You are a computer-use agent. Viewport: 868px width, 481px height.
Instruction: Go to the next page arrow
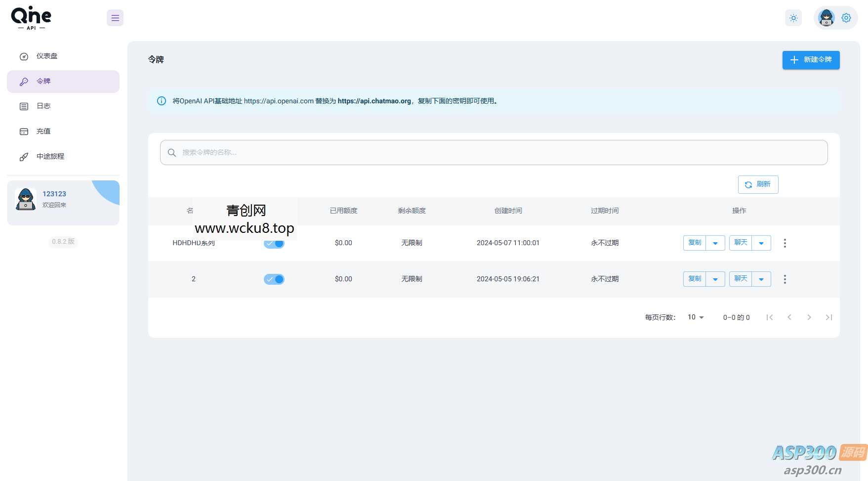tap(809, 317)
